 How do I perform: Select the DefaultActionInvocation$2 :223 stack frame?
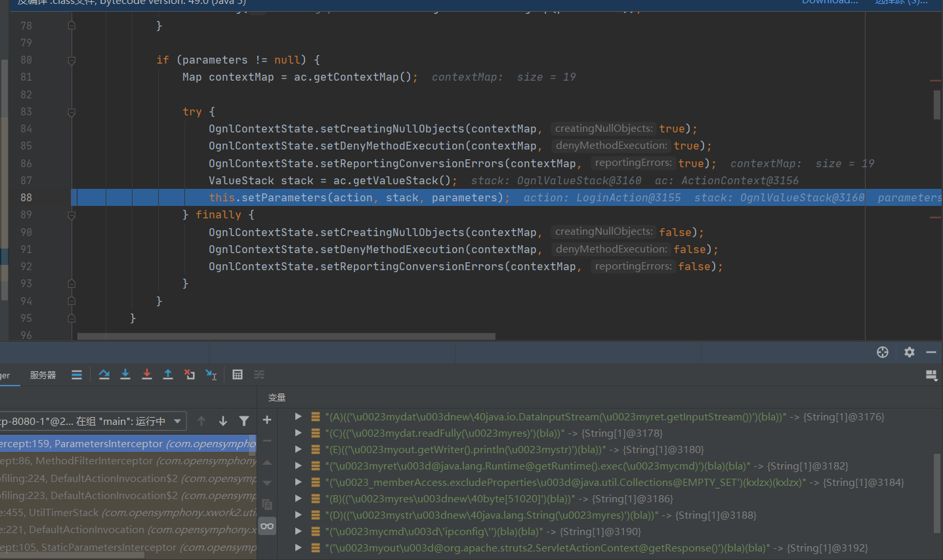coord(128,496)
